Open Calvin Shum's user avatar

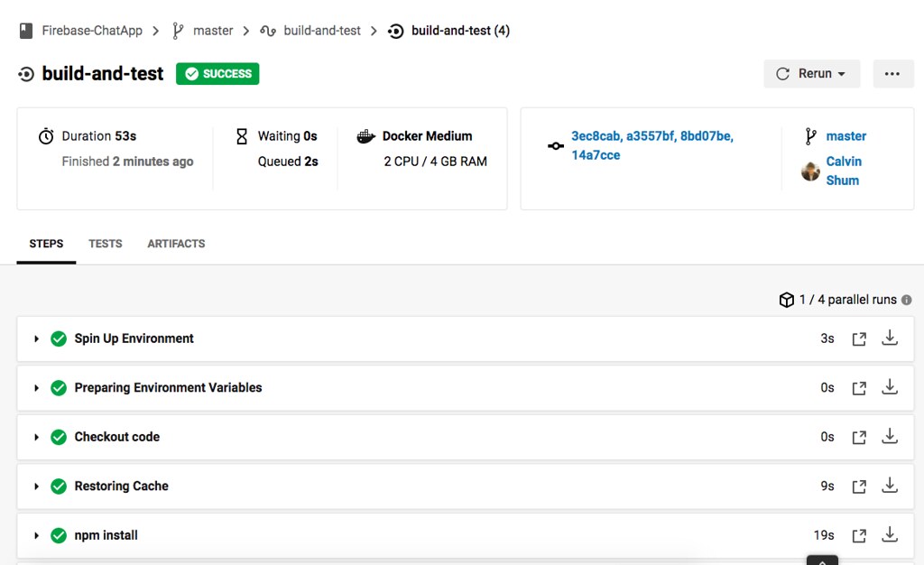[811, 171]
